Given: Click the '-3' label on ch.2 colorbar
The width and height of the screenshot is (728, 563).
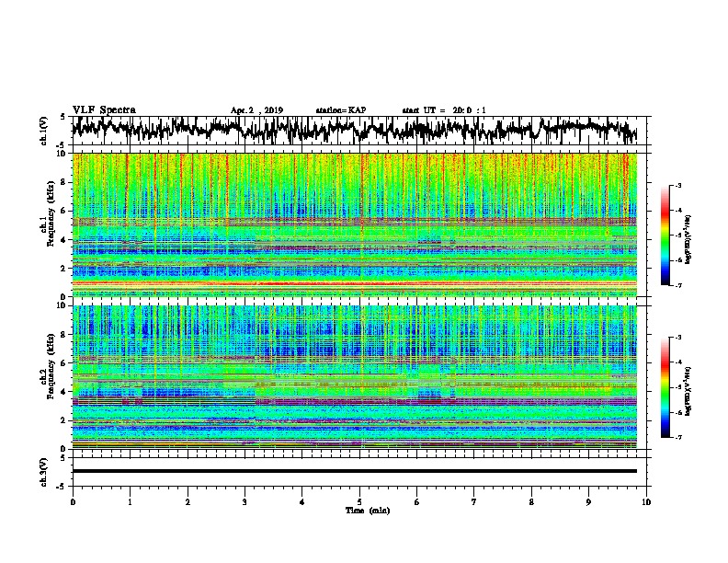Looking at the screenshot, I should (677, 338).
